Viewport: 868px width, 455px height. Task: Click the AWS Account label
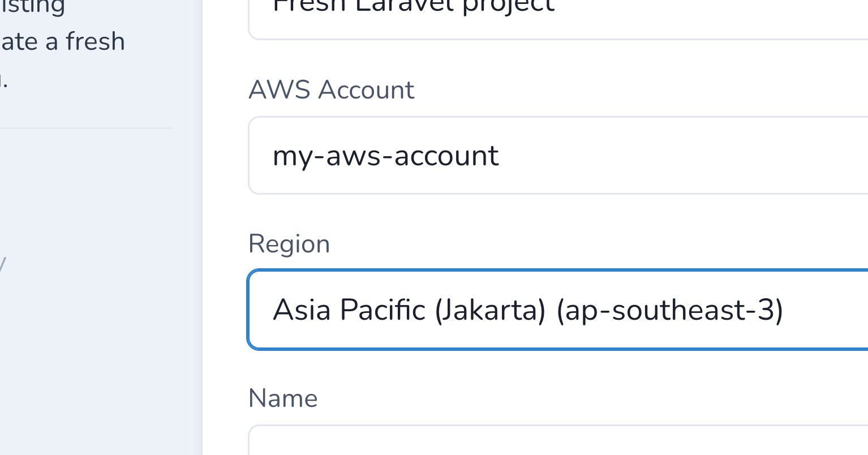click(331, 89)
